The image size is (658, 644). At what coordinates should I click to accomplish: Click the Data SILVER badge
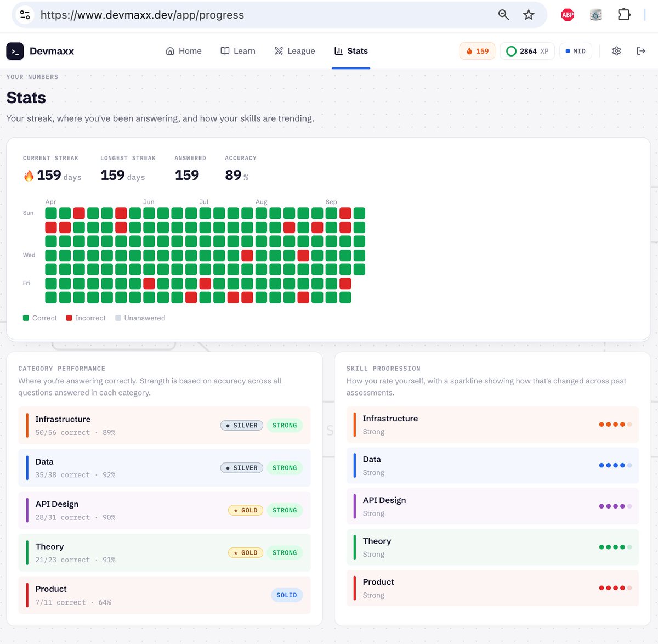(x=242, y=468)
